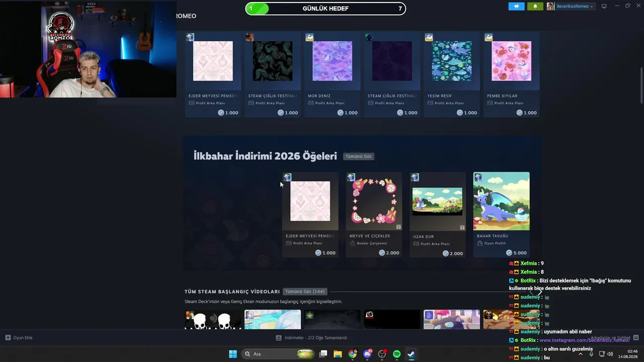
Task: Open the skulls startup video thumbnail
Action: click(x=213, y=320)
